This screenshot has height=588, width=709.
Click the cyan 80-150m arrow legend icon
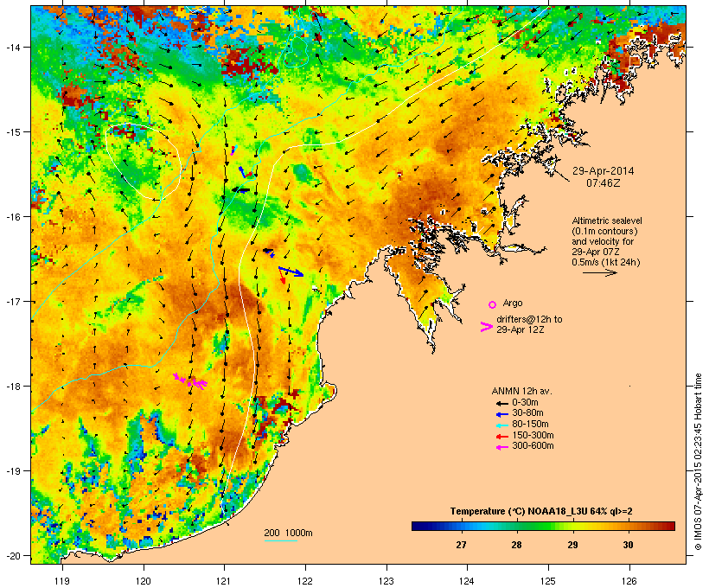[x=501, y=425]
